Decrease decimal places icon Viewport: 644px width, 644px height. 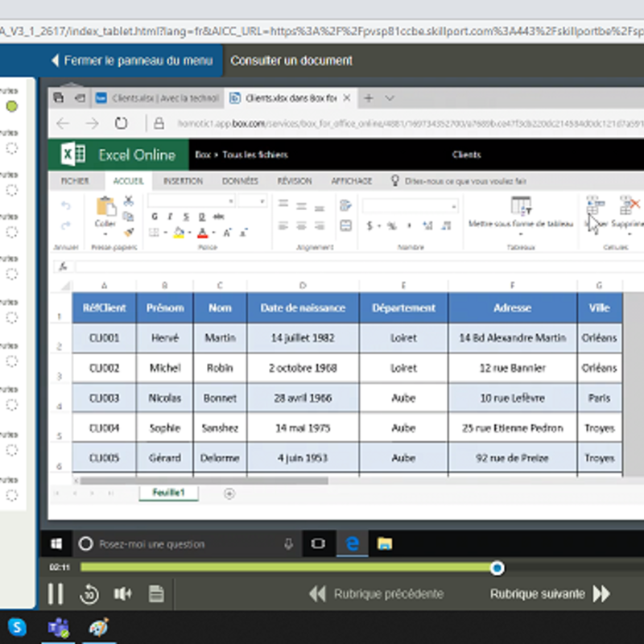click(446, 225)
